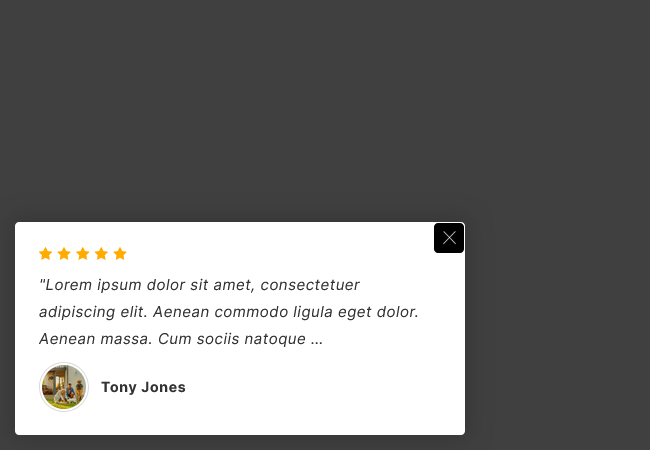Viewport: 650px width, 450px height.
Task: Click the third (middle) rating star
Action: 82,254
